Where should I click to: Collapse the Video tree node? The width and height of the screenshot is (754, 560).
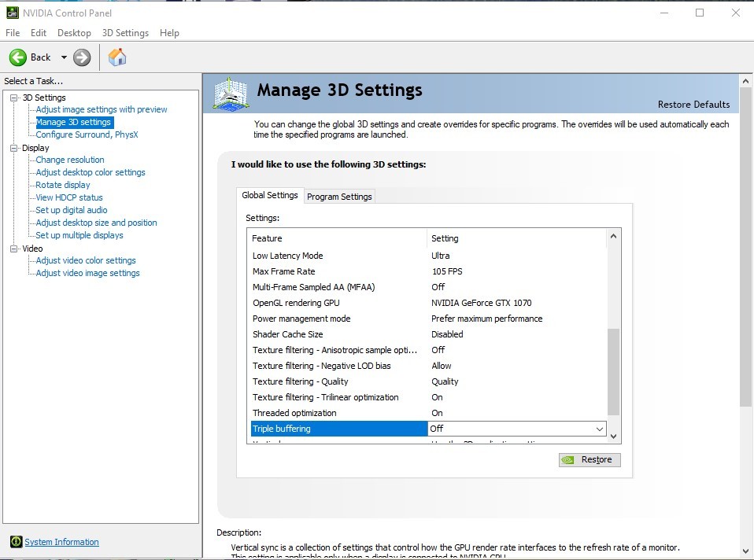pos(14,249)
